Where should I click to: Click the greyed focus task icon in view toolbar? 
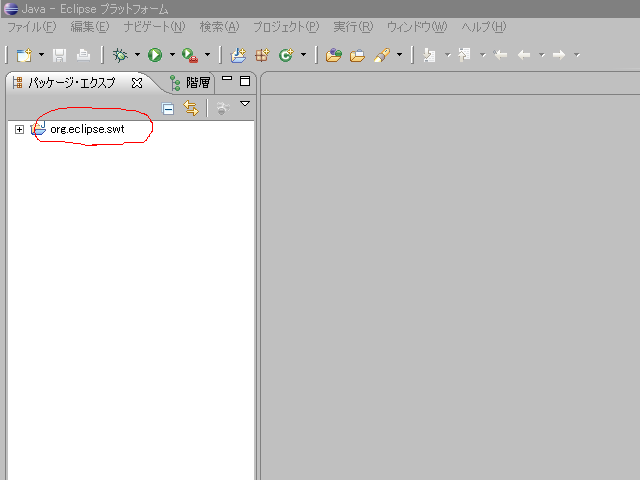[223, 108]
